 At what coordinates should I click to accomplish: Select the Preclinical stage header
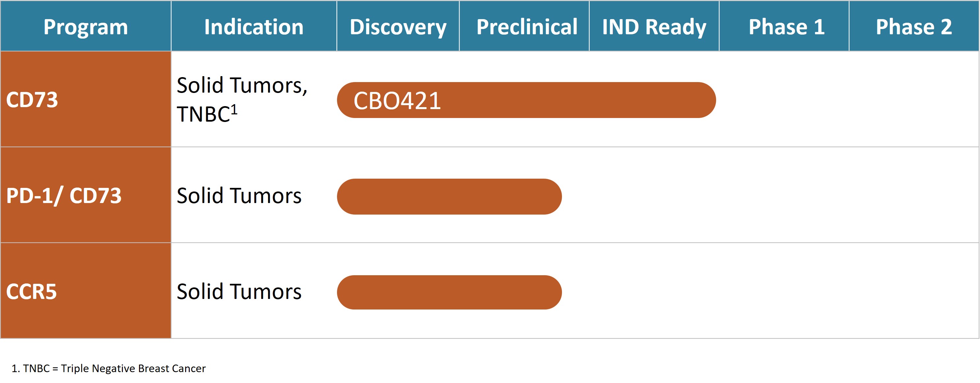coord(527,27)
